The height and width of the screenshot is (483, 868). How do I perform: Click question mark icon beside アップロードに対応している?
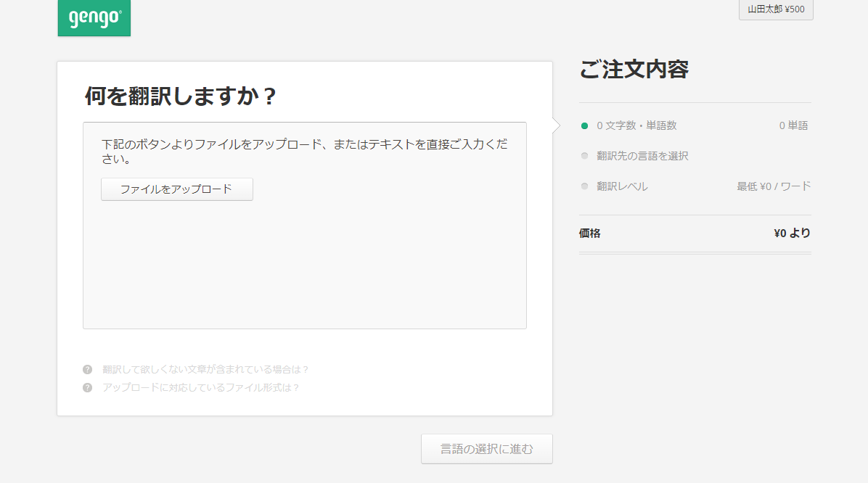88,387
